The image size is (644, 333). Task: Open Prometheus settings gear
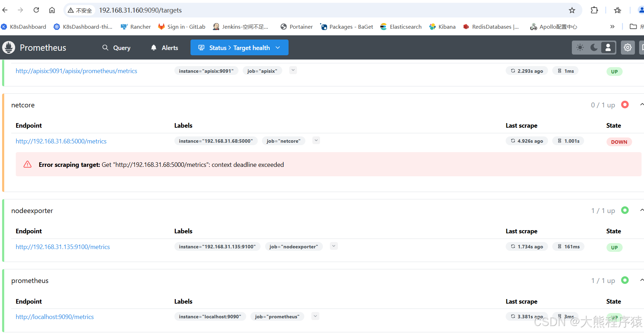(628, 47)
